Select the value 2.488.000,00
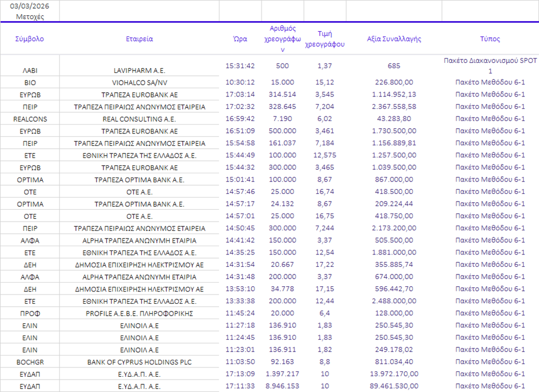The image size is (539, 392). (394, 301)
